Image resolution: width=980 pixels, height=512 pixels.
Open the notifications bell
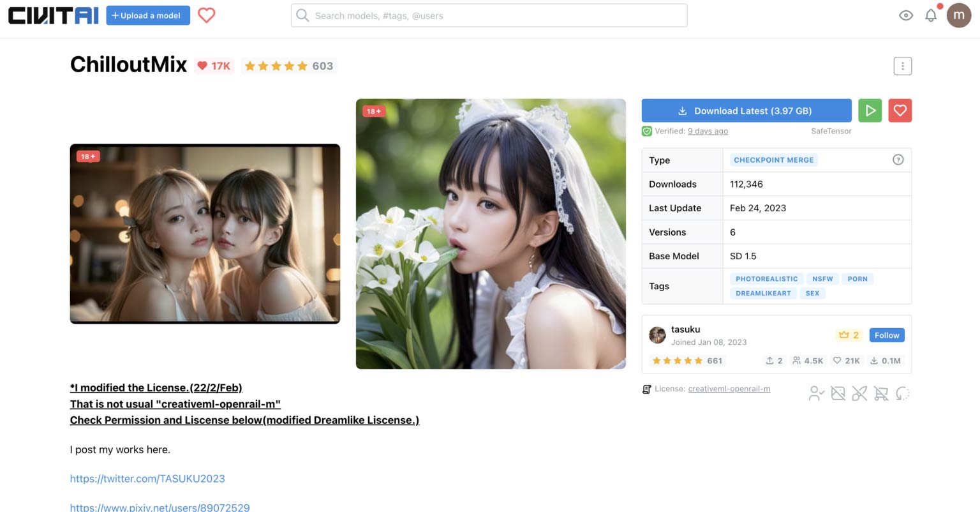tap(931, 15)
